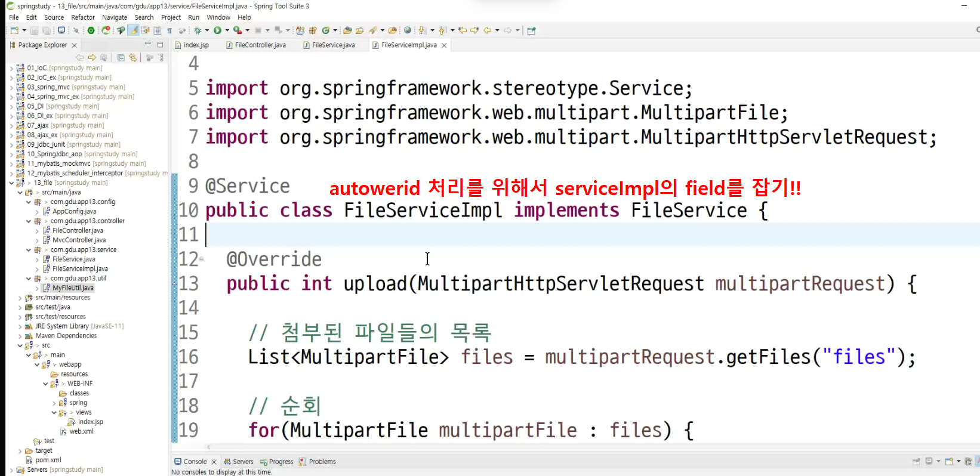Screen dimensions: 980x476
Task: Click the Open Type toolbar icon
Action: (x=347, y=30)
